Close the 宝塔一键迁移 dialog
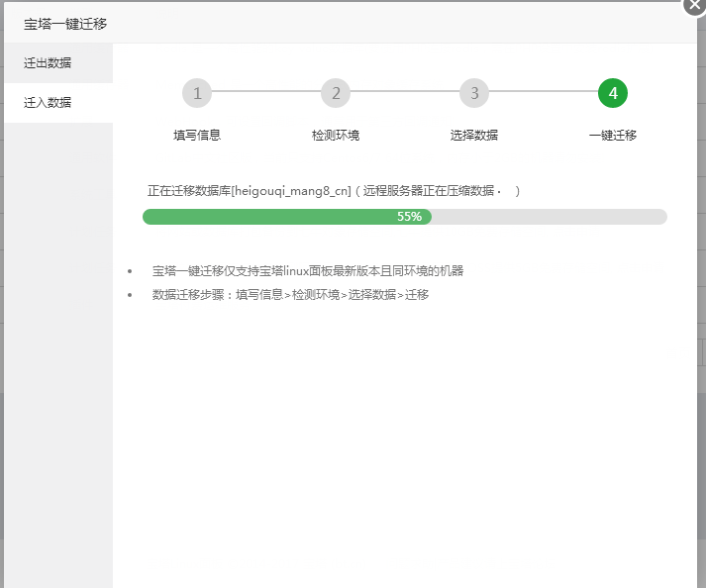The height and width of the screenshot is (588, 706). [694, 5]
